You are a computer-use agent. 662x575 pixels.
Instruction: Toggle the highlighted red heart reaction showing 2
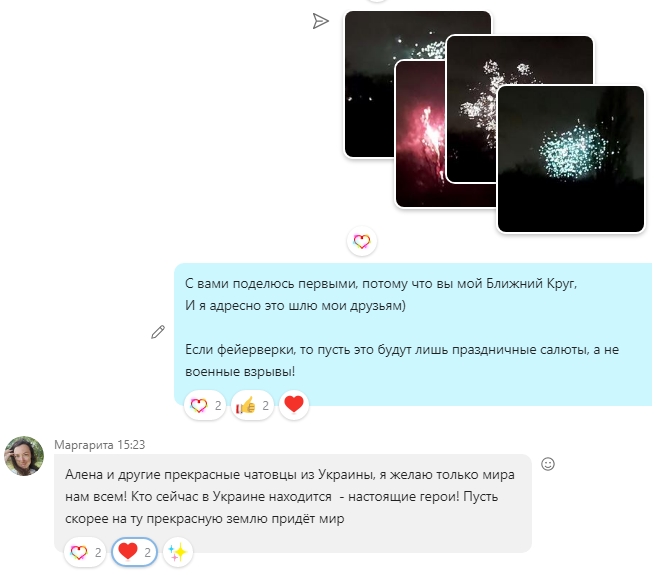pos(134,552)
